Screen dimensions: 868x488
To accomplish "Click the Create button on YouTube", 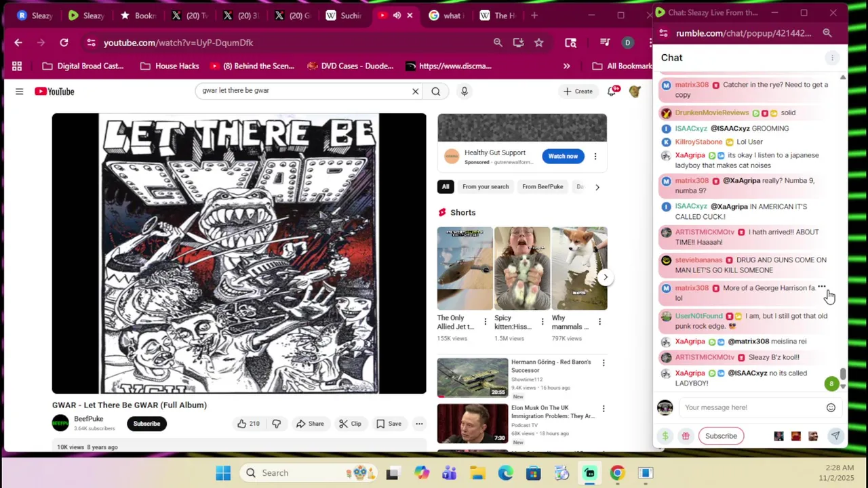I will tap(578, 91).
